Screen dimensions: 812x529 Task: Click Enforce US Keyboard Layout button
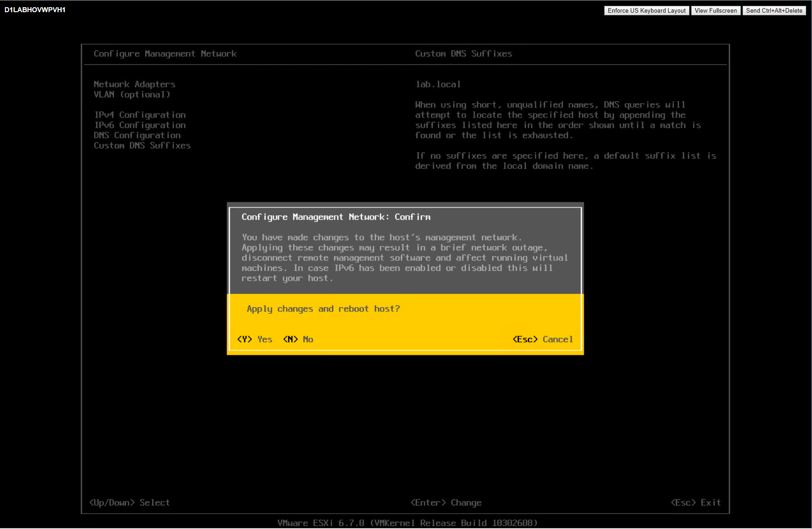646,10
